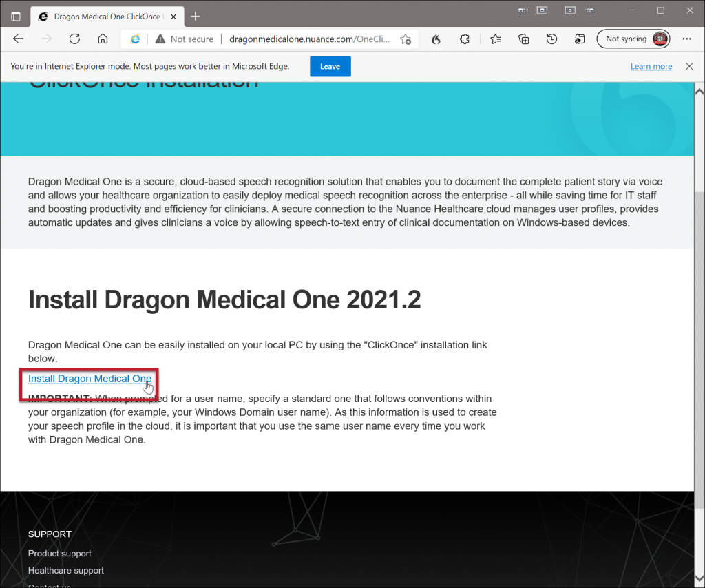This screenshot has height=588, width=705.
Task: Minimize the browser window
Action: coord(631,10)
